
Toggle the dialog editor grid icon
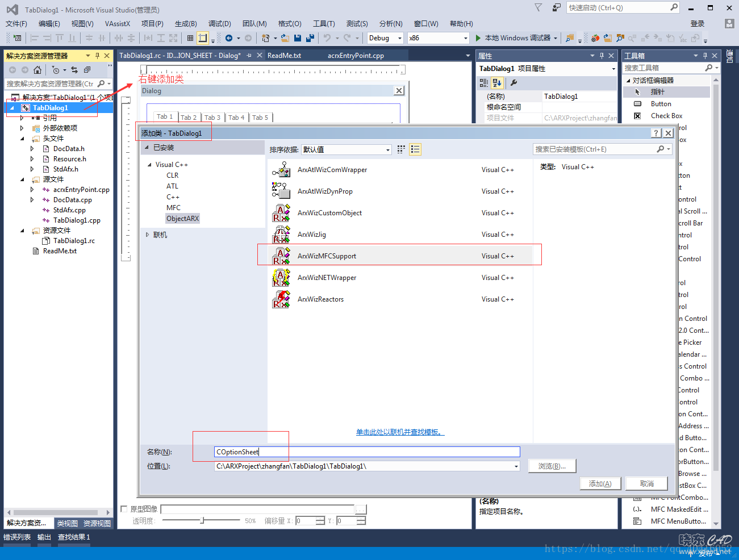point(190,38)
